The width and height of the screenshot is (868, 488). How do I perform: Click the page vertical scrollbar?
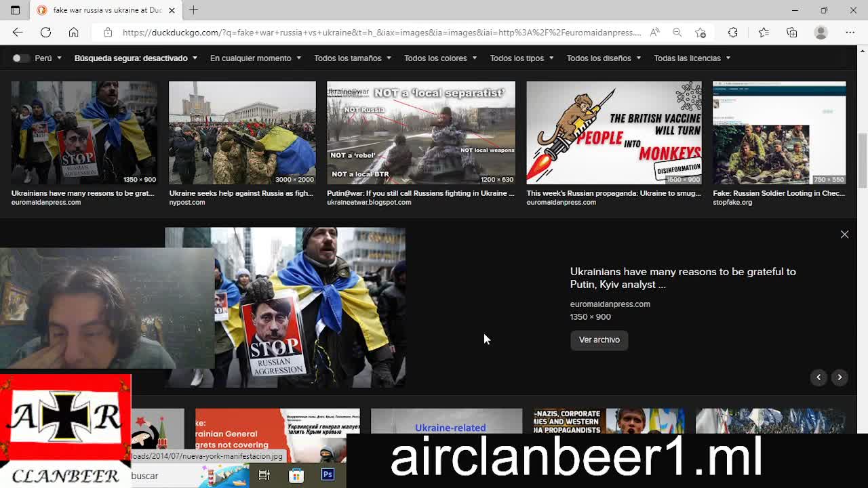coord(863,162)
